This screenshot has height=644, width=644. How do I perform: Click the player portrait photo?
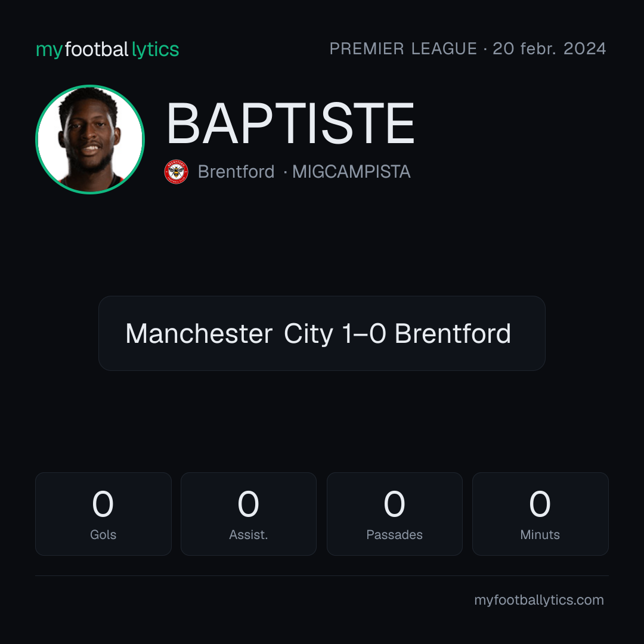click(x=90, y=139)
